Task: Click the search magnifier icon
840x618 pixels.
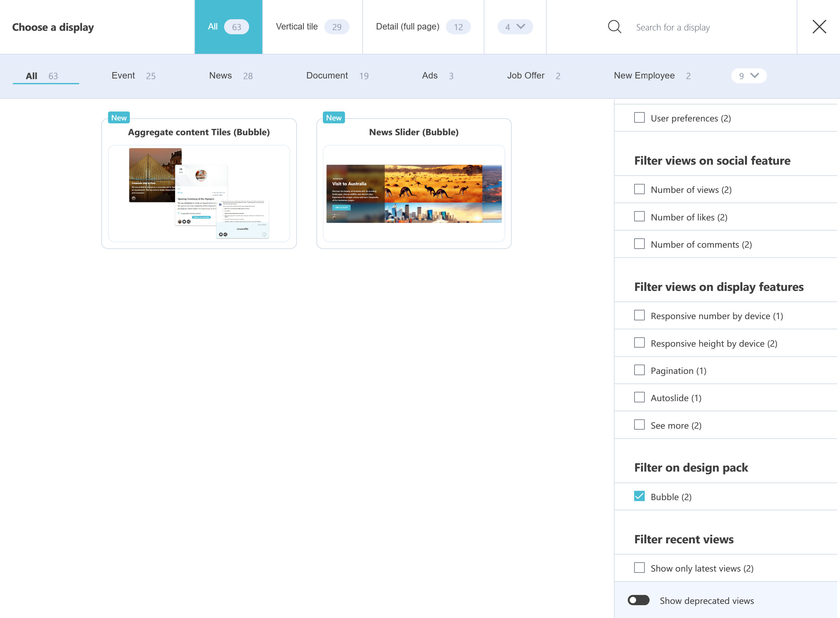Action: pyautogui.click(x=614, y=27)
